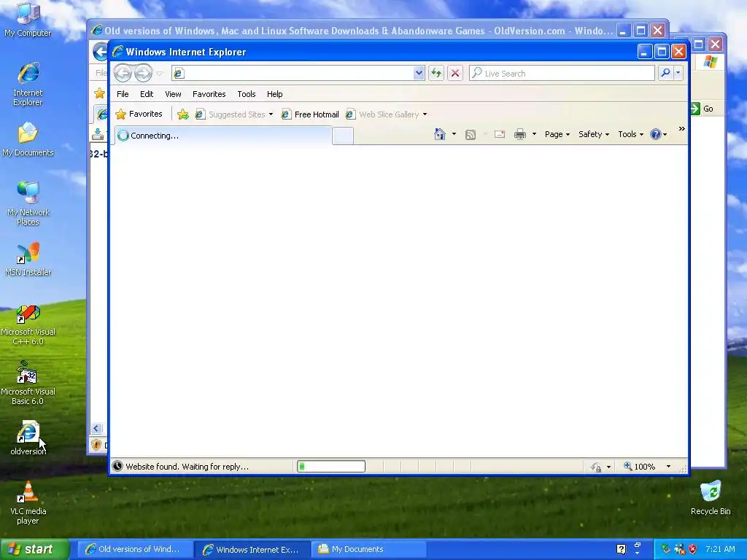The height and width of the screenshot is (560, 747).
Task: Select oldversion desktop shortcut
Action: 28,438
